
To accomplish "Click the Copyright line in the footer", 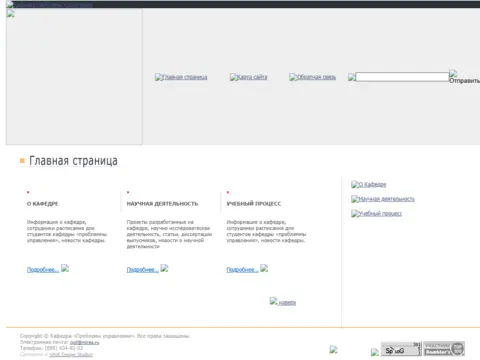I will pos(105,336).
